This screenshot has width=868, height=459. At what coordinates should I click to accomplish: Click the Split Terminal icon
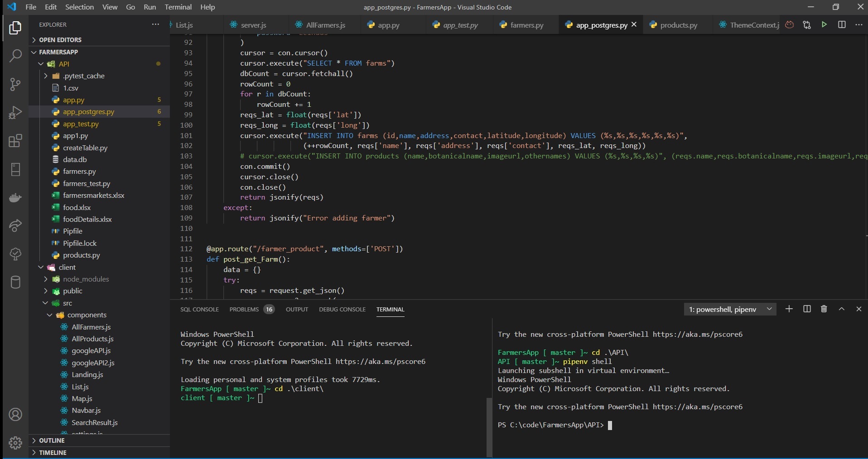(x=807, y=309)
